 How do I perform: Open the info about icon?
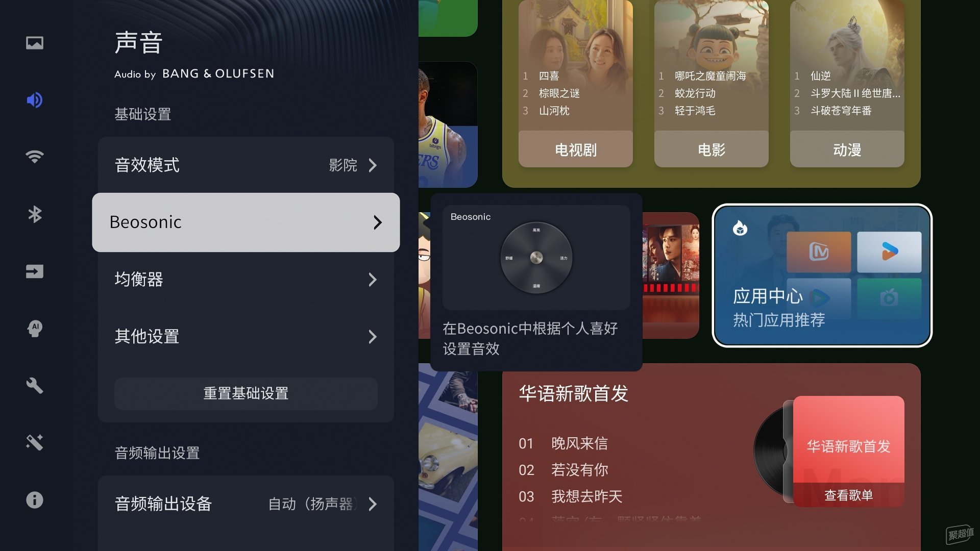click(x=35, y=500)
